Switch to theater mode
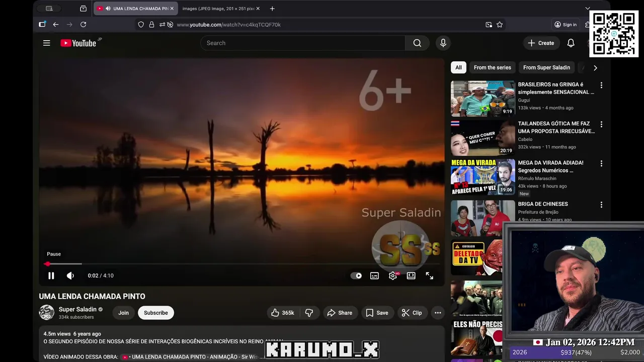 tap(411, 276)
